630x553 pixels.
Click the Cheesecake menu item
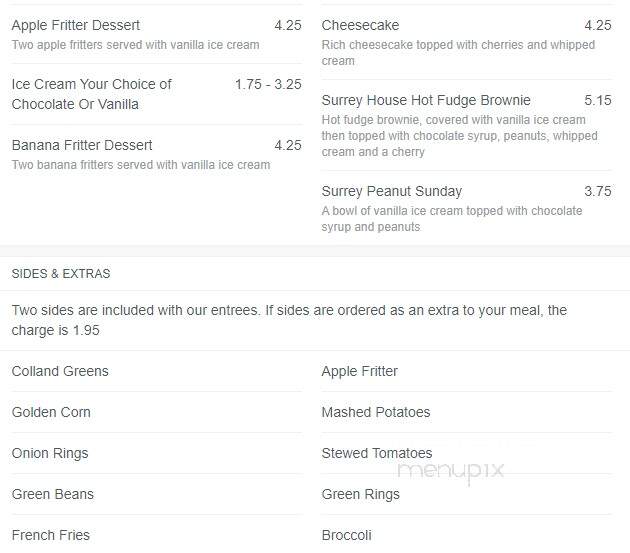[466, 42]
